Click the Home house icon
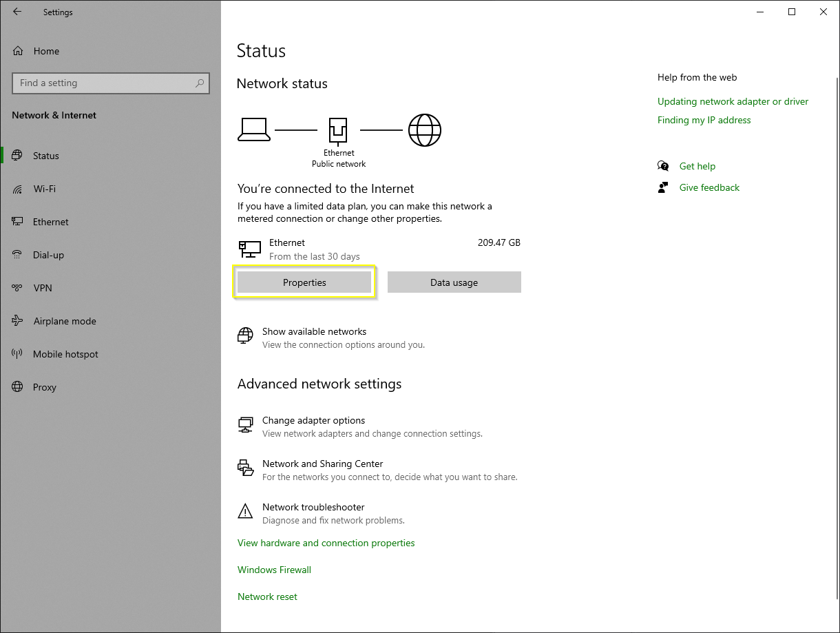The image size is (840, 633). (x=19, y=51)
